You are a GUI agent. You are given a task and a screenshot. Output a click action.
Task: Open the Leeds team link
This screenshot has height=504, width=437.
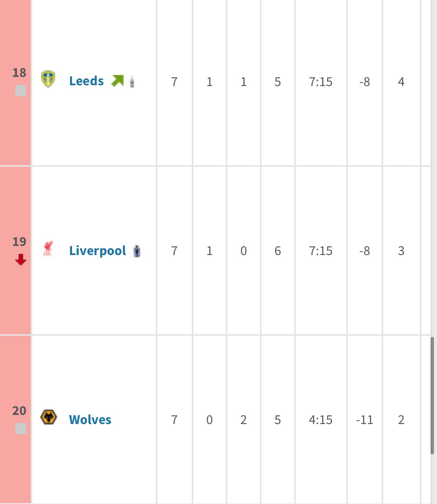(x=86, y=80)
